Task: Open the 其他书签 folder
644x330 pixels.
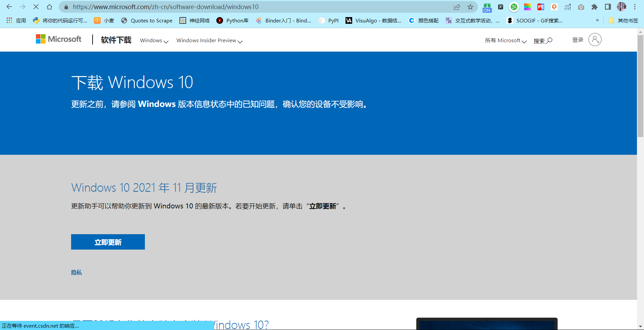Action: (x=623, y=20)
